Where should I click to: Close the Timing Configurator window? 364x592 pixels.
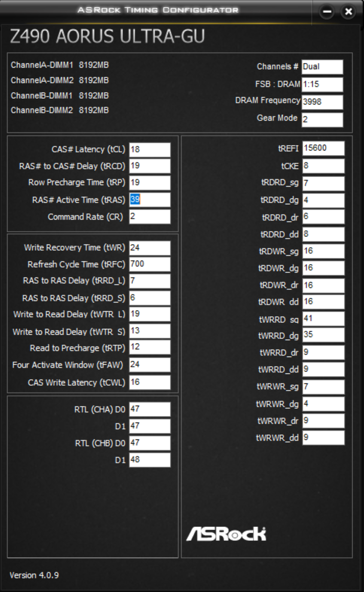click(349, 12)
